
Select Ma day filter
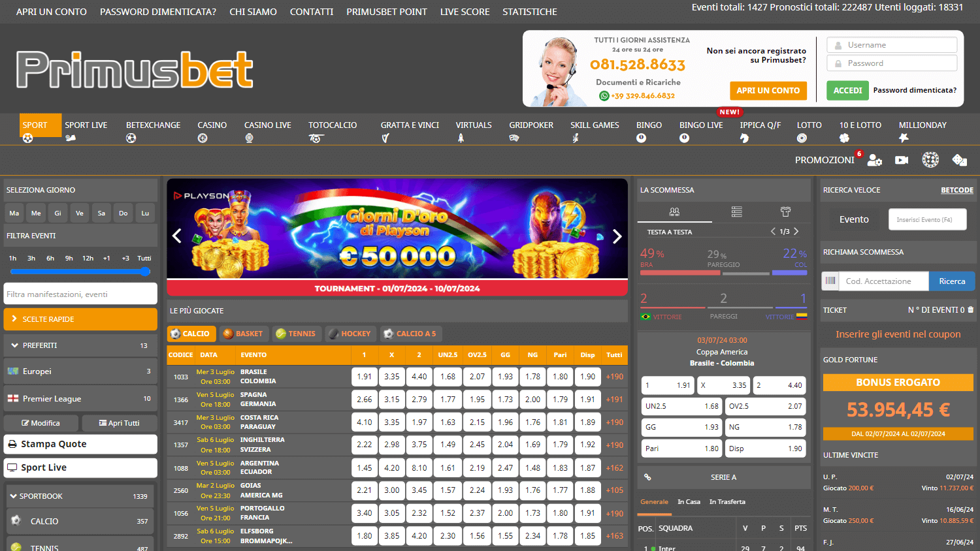(x=14, y=213)
